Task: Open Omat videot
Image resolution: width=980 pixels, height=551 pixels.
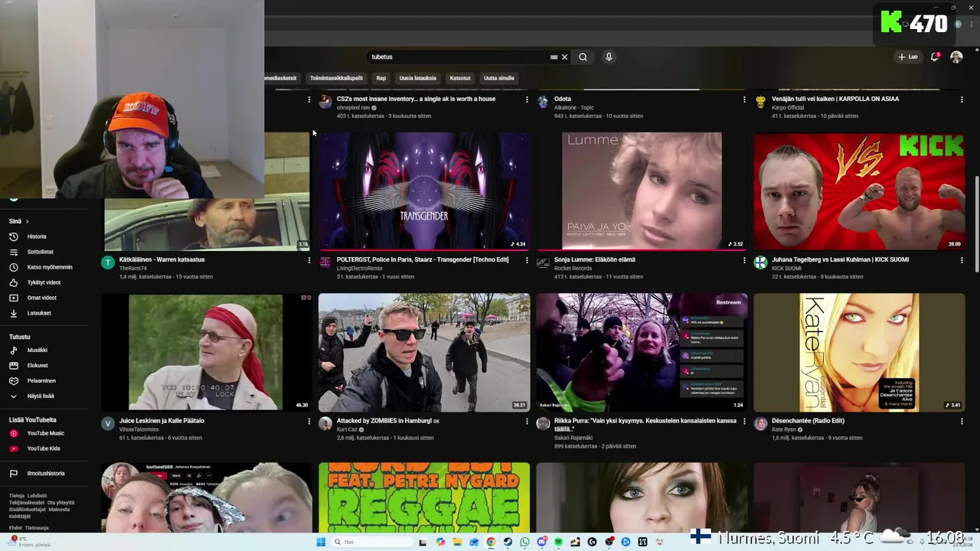Action: click(41, 298)
